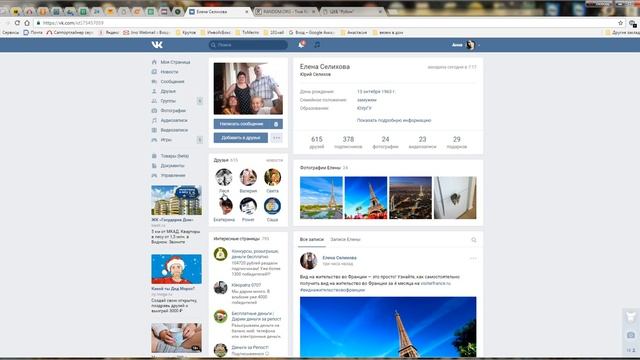This screenshot has width=640, height=360.
Task: Open the ЖК apartment building ad image
Action: (x=176, y=200)
